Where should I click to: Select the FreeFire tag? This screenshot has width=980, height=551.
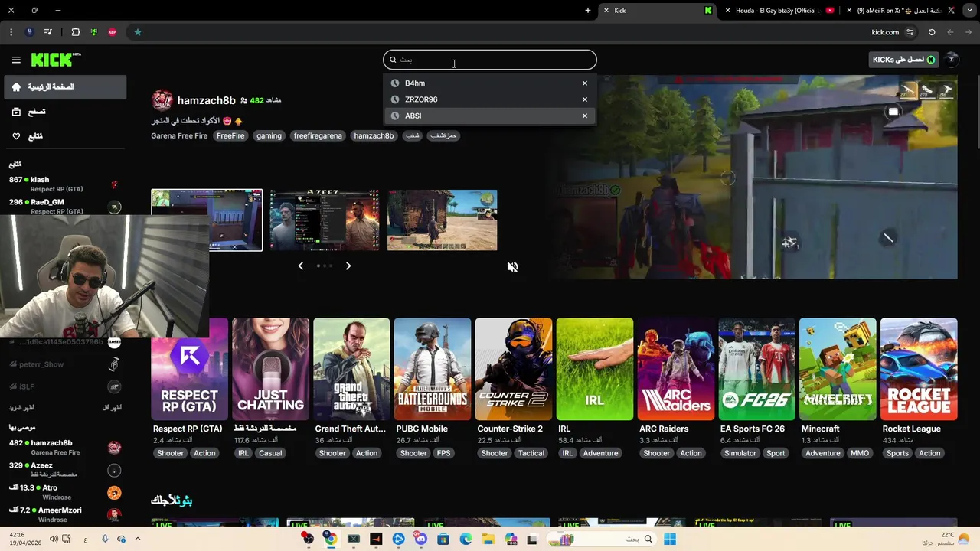(x=230, y=135)
